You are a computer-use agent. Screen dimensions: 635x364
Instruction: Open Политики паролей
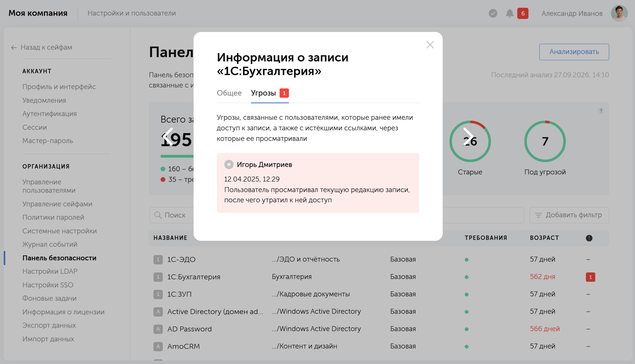[x=53, y=218]
